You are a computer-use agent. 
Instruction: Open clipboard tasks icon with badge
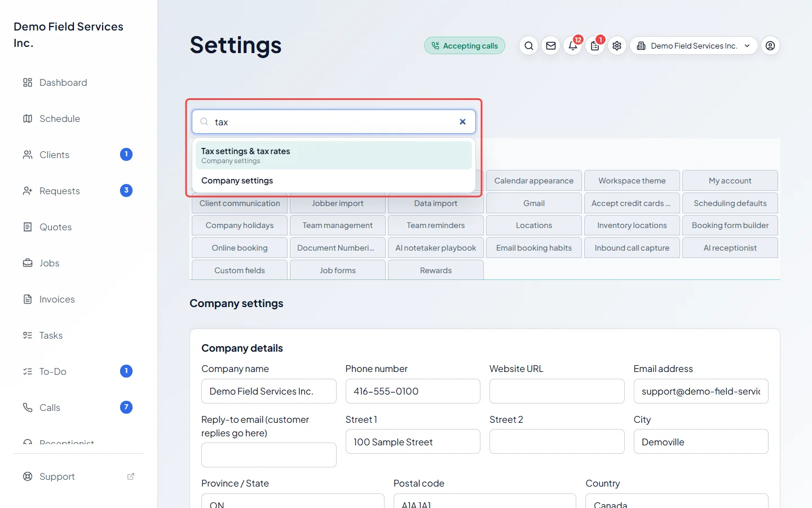pyautogui.click(x=595, y=46)
